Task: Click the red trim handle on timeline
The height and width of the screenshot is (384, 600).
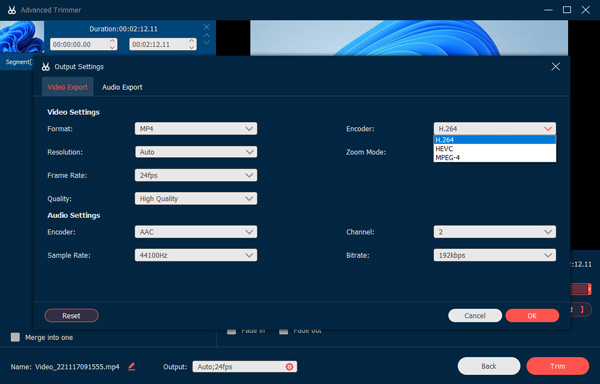Action: tap(589, 289)
